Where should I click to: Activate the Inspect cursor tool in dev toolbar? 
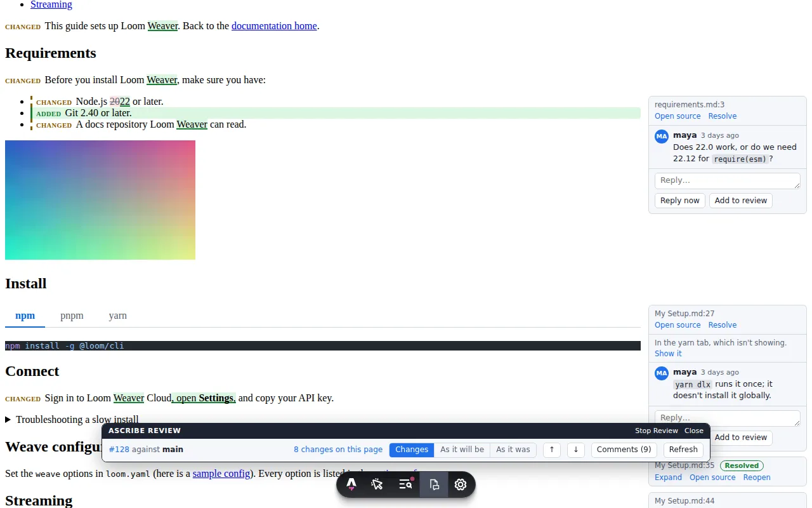pyautogui.click(x=377, y=485)
